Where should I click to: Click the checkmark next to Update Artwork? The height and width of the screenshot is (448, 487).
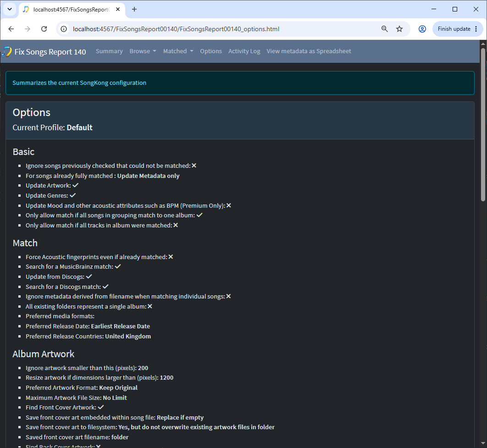click(76, 185)
